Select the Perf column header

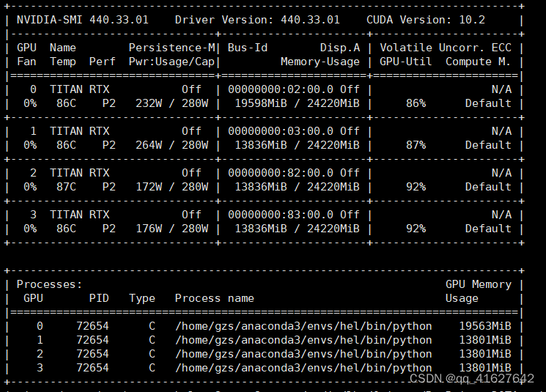pos(102,62)
